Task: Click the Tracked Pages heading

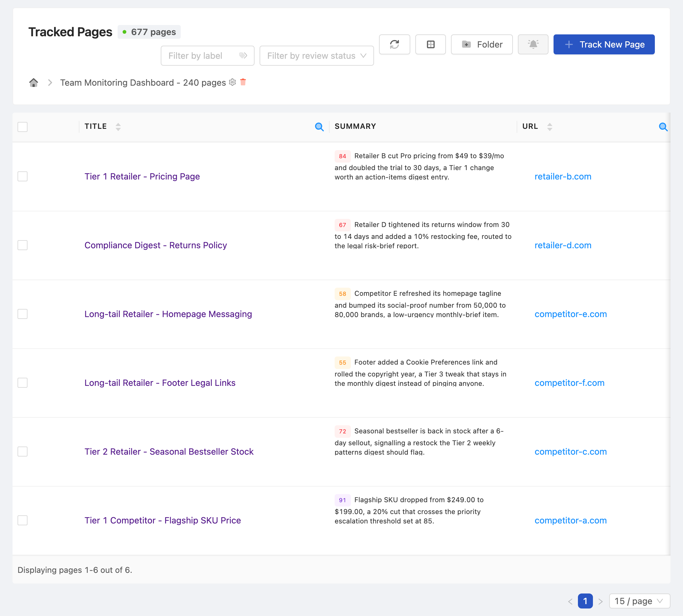Action: click(x=70, y=32)
